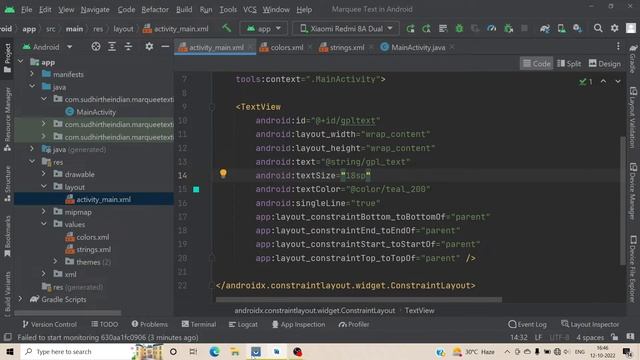Viewport: 640px width, 360px height.
Task: Click the 4 spaces indent status entry
Action: 590,337
